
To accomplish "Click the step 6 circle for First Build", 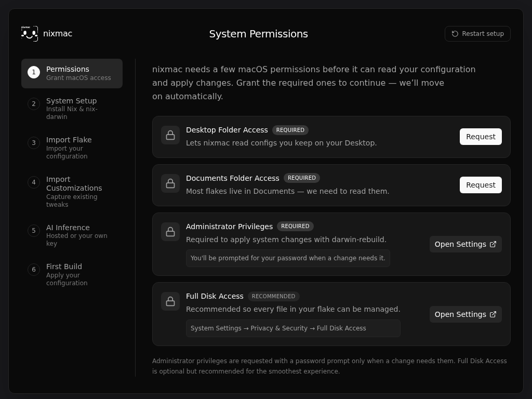I will [x=34, y=270].
